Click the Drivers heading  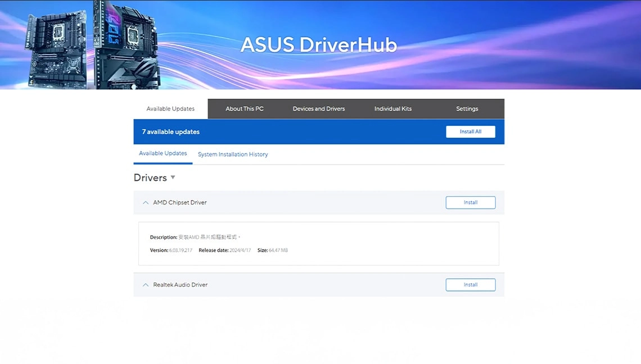pyautogui.click(x=150, y=178)
